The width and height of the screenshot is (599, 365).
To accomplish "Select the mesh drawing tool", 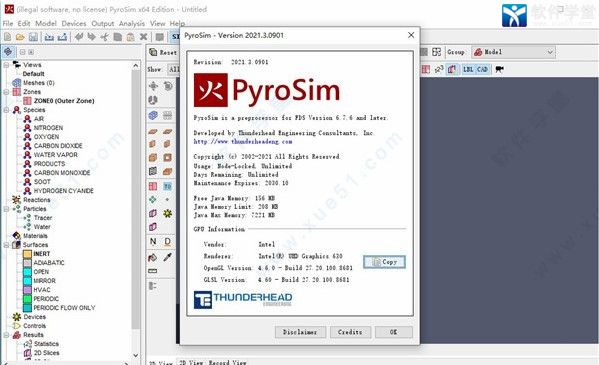I will coord(153,115).
